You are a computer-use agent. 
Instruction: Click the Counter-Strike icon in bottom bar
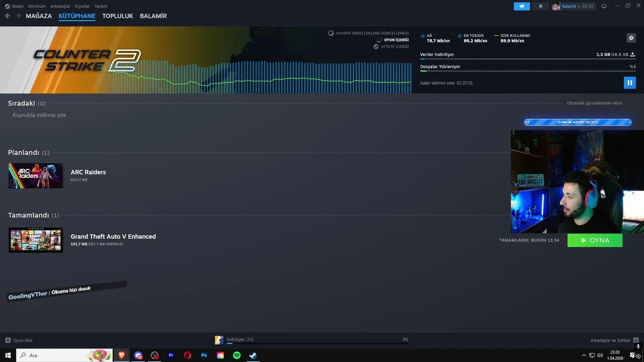point(219,340)
